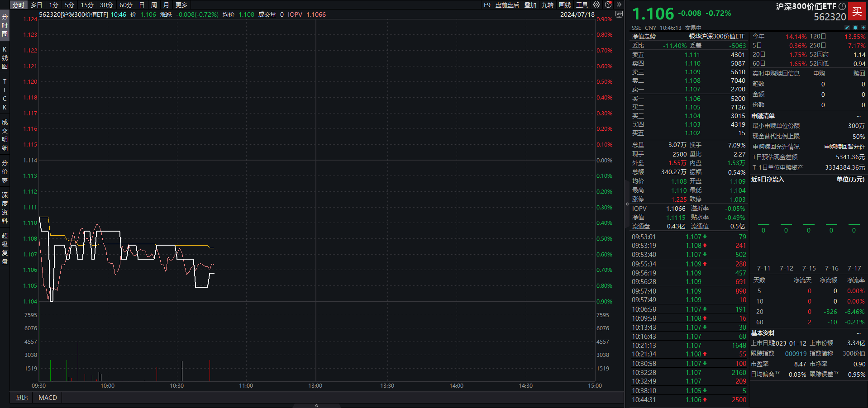Click the bell alert icon
The width and height of the screenshot is (868, 408).
point(855,28)
